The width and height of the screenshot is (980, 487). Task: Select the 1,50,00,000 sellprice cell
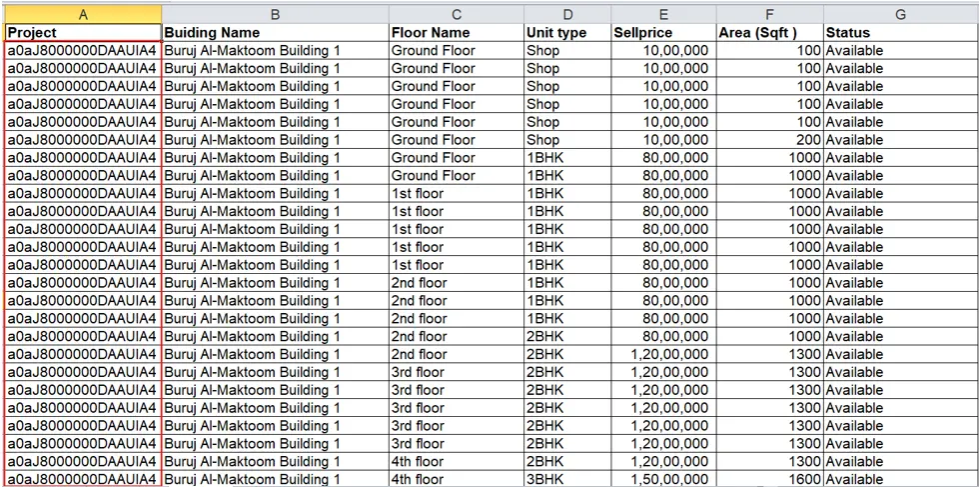click(x=663, y=479)
